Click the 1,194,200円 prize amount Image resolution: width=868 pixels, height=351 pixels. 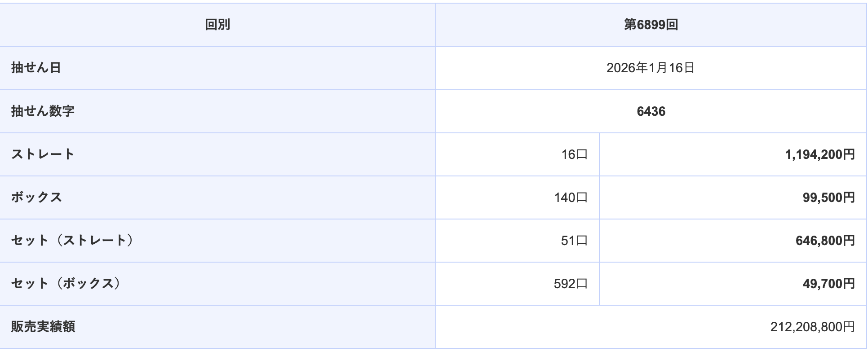[819, 154]
